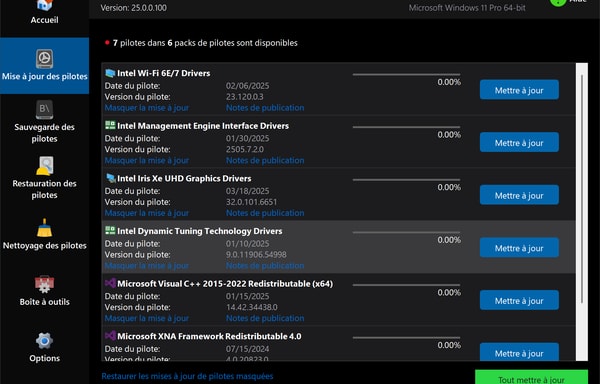This screenshot has width=600, height=384.
Task: Click the driver list vertical scrollbar
Action: pyautogui.click(x=582, y=189)
